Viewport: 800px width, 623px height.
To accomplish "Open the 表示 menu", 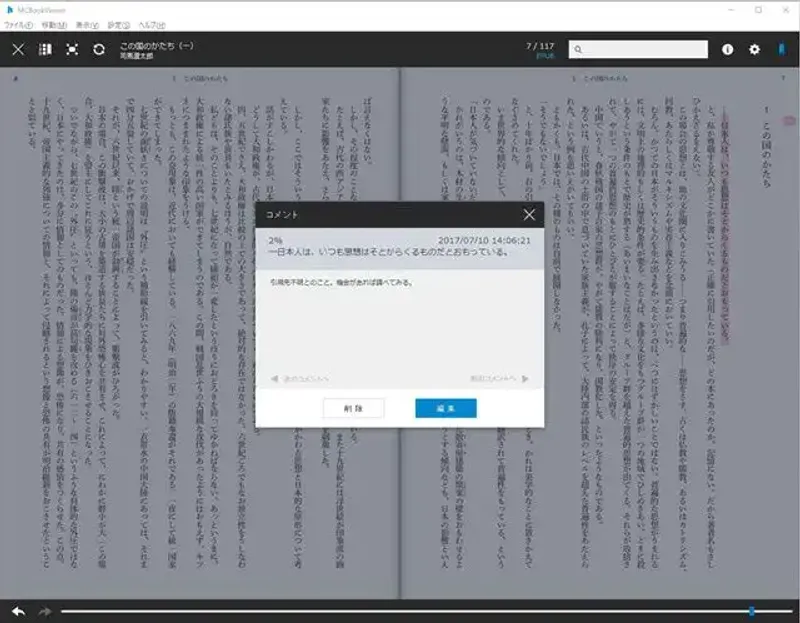I will pyautogui.click(x=89, y=24).
